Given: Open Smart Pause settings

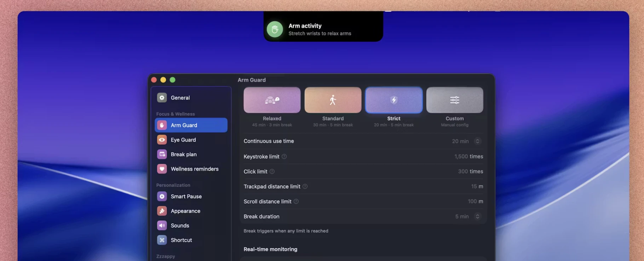Looking at the screenshot, I should [191, 196].
